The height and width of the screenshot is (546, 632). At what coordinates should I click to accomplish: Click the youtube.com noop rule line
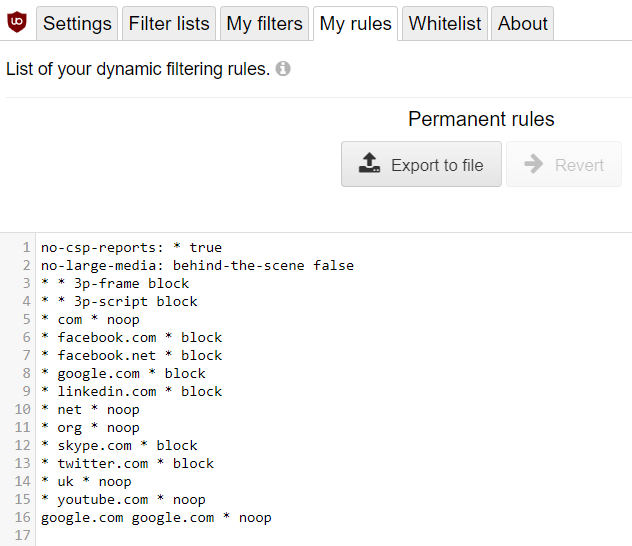point(123,499)
